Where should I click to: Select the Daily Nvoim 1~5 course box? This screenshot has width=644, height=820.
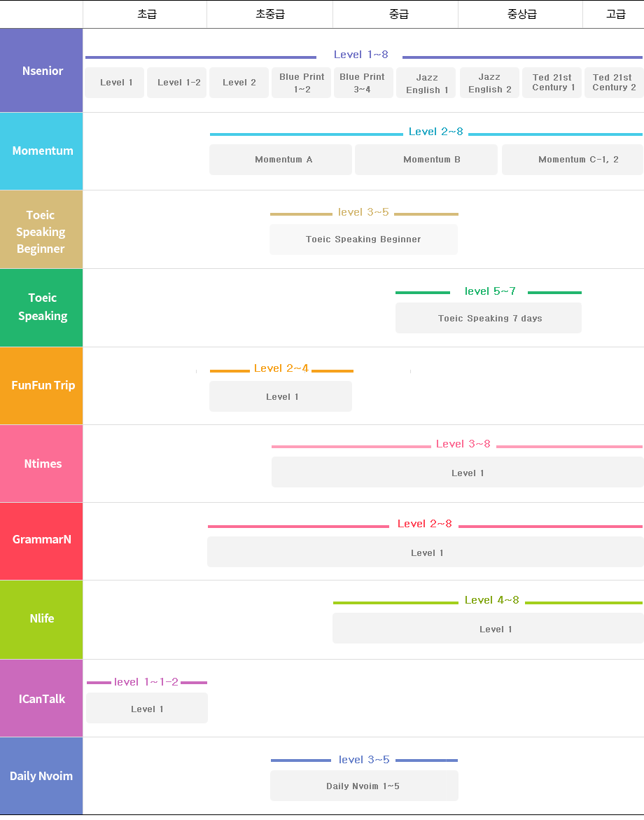point(364,786)
